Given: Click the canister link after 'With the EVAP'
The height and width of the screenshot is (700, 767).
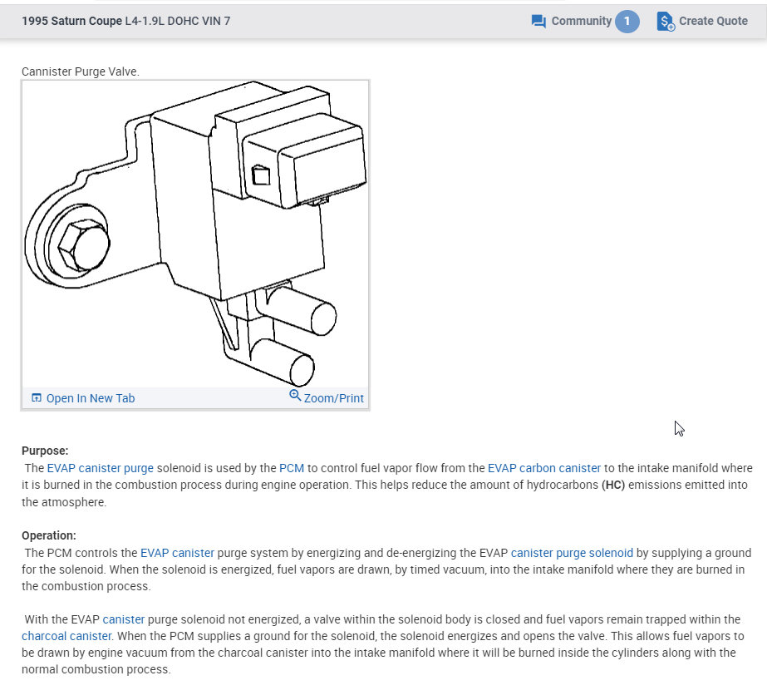Looking at the screenshot, I should coord(123,619).
